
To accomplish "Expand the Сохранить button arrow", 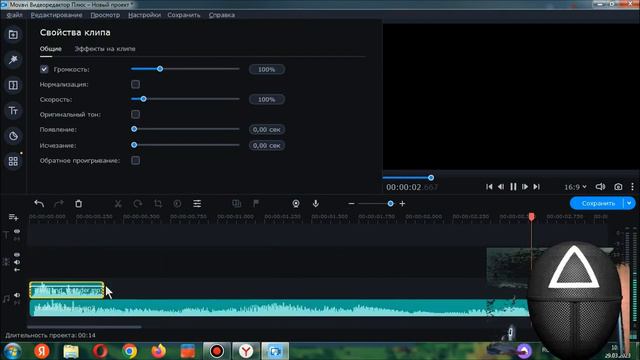I will 629,203.
